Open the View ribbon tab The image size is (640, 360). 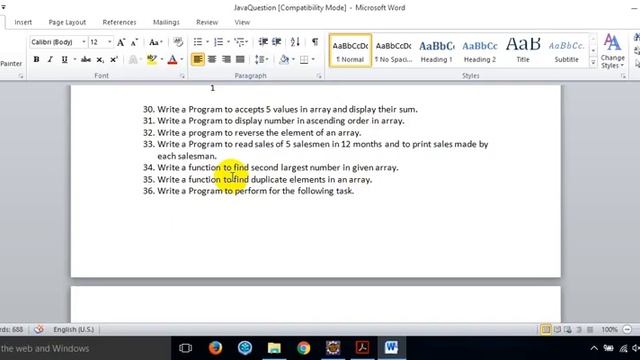coord(242,22)
